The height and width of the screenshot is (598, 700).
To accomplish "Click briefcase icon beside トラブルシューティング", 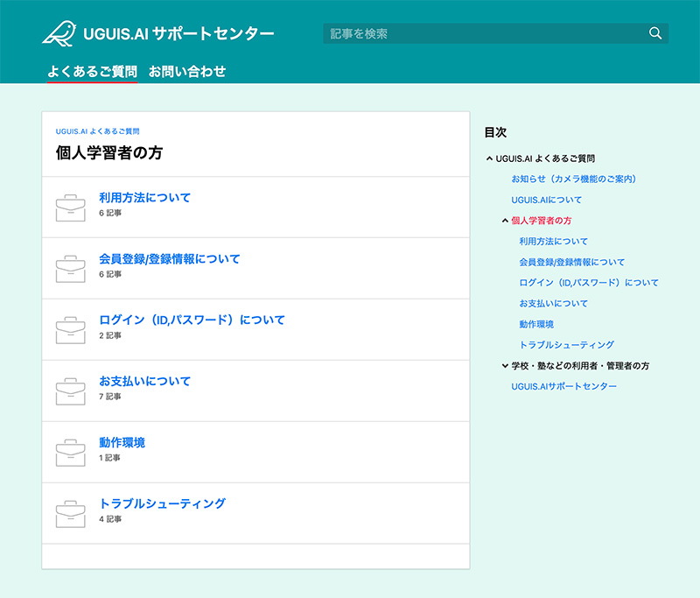I will tap(70, 513).
